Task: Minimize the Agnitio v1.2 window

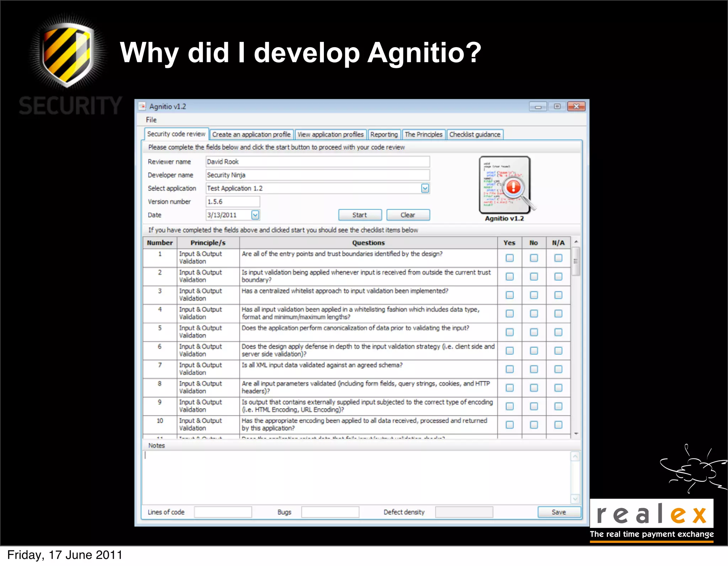Action: coord(538,107)
